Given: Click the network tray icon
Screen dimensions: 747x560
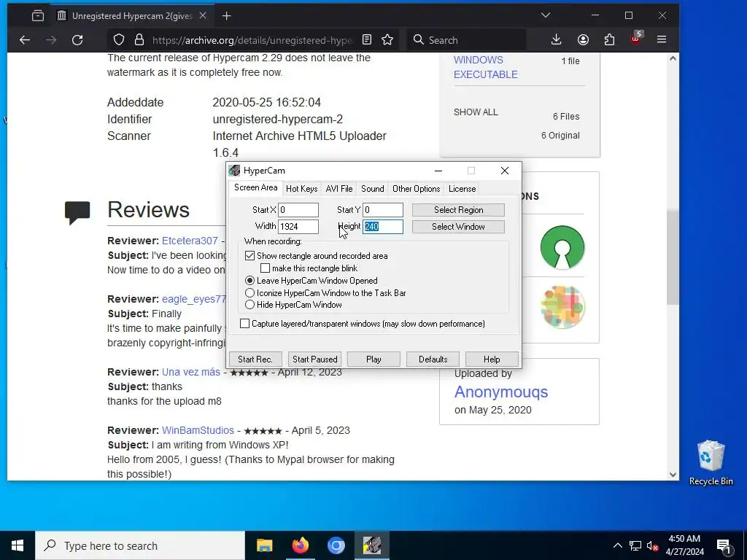Looking at the screenshot, I should click(635, 545).
